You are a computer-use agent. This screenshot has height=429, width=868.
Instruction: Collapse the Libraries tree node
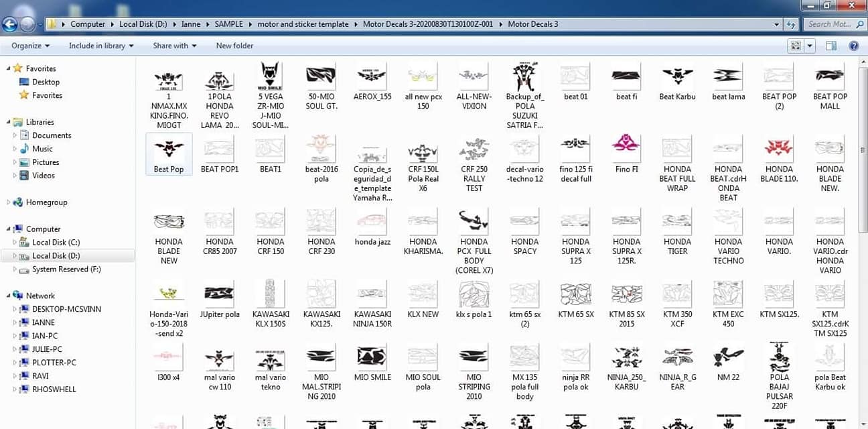8,122
